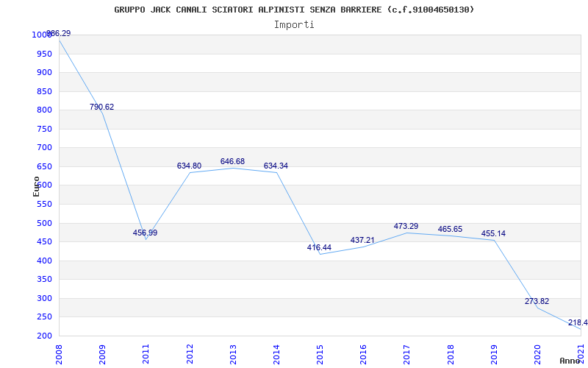This screenshot has width=588, height=368.
Task: Click the 2014 year axis label
Action: [x=277, y=355]
